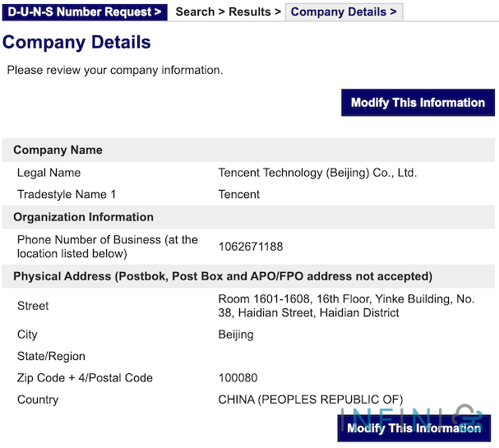Image resolution: width=499 pixels, height=448 pixels.
Task: Go to the Search breadcrumb step
Action: click(x=195, y=12)
